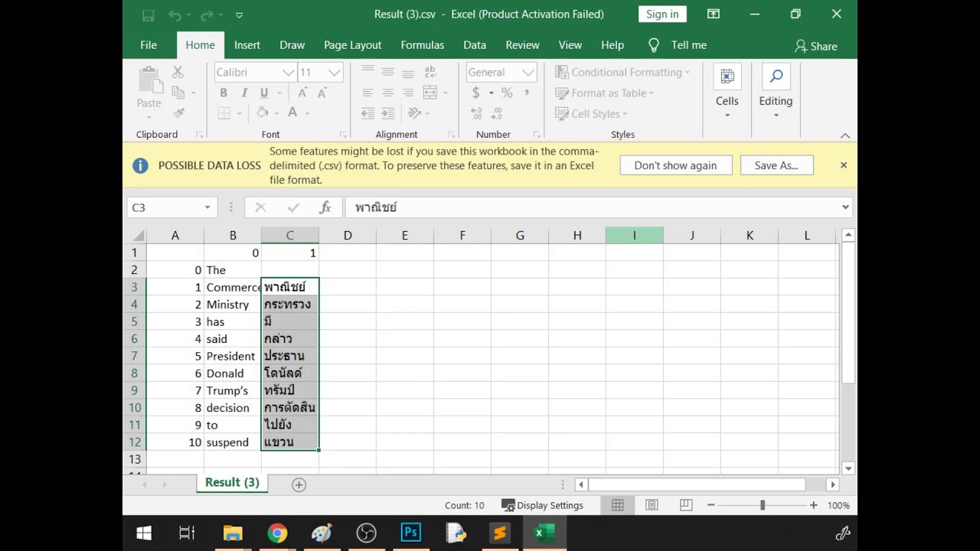Apply Percent Style format
The height and width of the screenshot is (551, 980).
click(x=506, y=93)
